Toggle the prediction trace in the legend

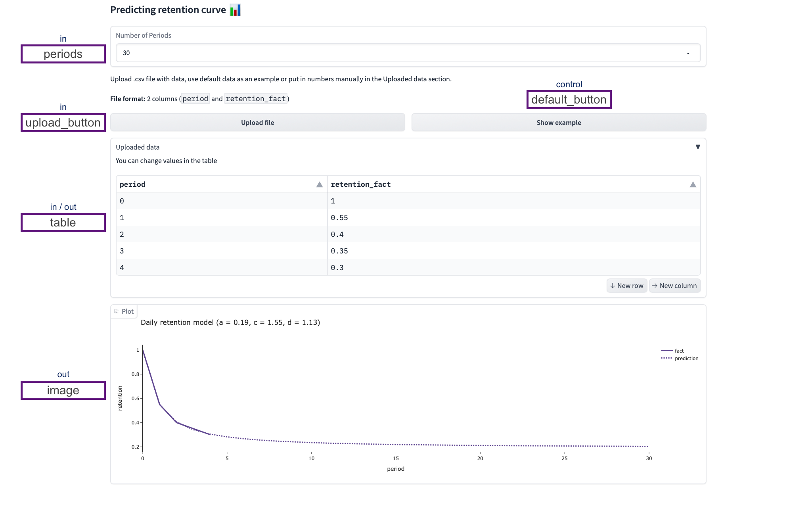click(680, 358)
